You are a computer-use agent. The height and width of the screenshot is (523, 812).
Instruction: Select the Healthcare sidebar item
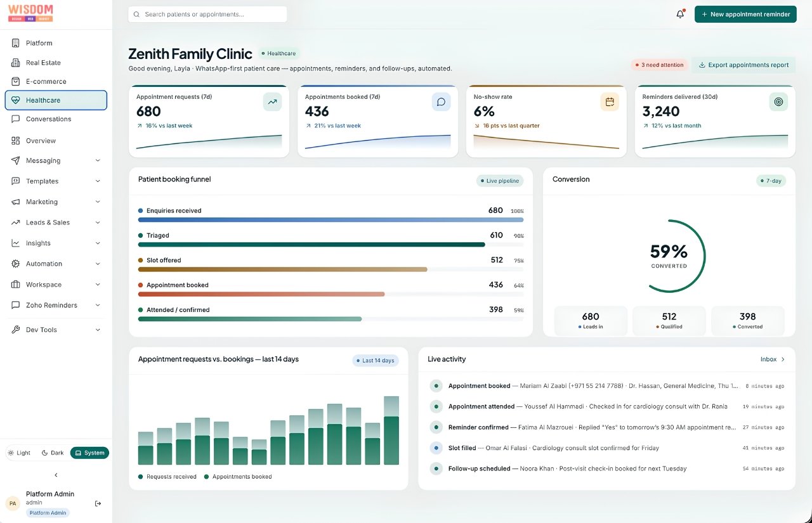click(x=56, y=100)
